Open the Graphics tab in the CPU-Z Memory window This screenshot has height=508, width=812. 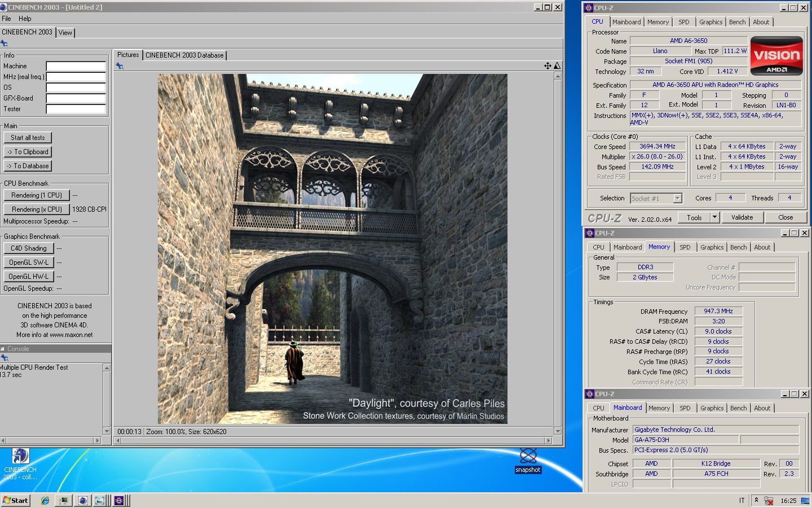tap(712, 247)
